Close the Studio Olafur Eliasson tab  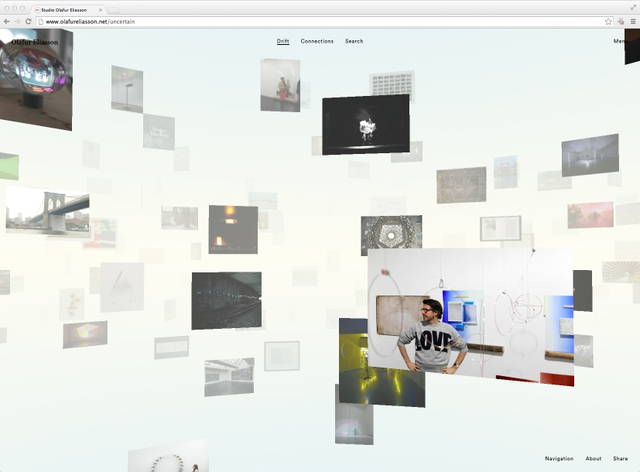click(x=100, y=10)
